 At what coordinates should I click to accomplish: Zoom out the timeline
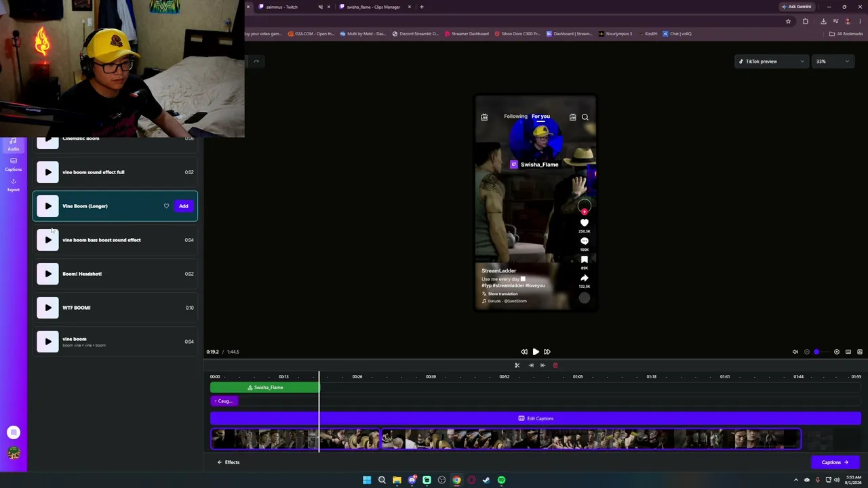click(807, 352)
